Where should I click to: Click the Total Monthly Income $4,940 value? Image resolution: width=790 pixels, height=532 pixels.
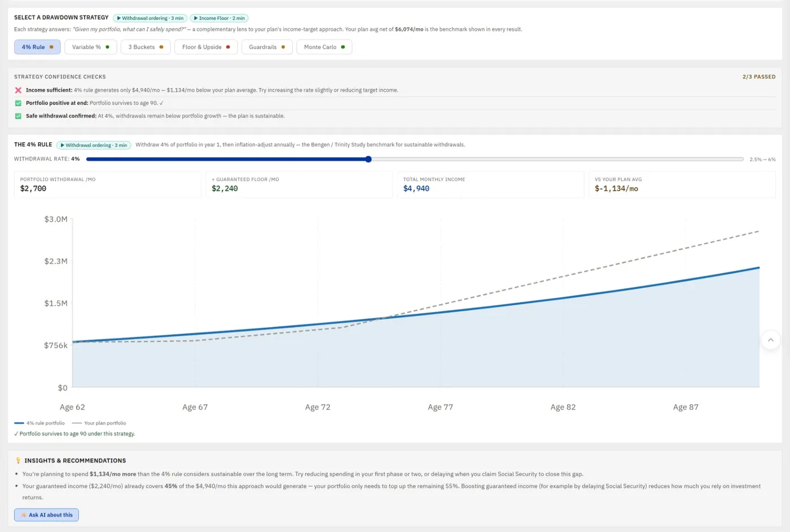point(416,188)
